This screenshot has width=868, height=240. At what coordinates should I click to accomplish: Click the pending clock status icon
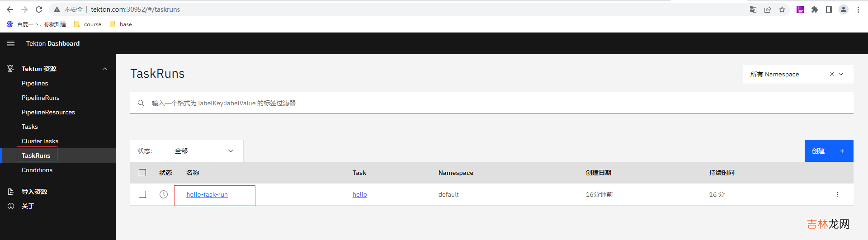point(164,194)
